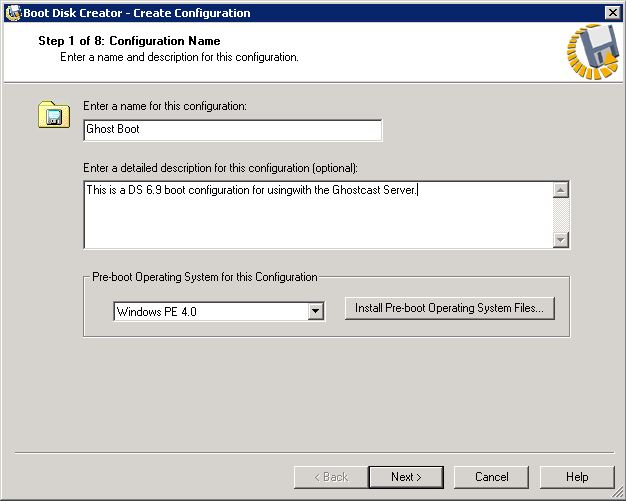Screen dimensions: 626x501
Task: Click the folder with floppy configuration icon
Action: point(54,115)
